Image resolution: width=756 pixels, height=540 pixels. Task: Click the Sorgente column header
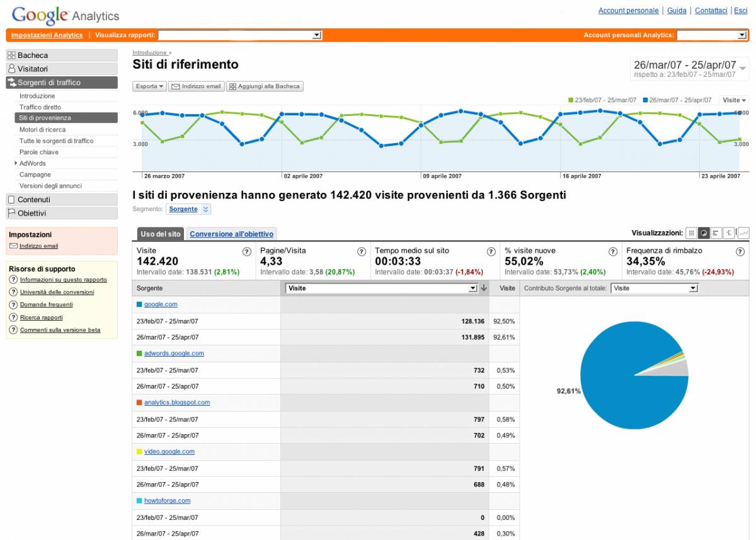click(206, 288)
